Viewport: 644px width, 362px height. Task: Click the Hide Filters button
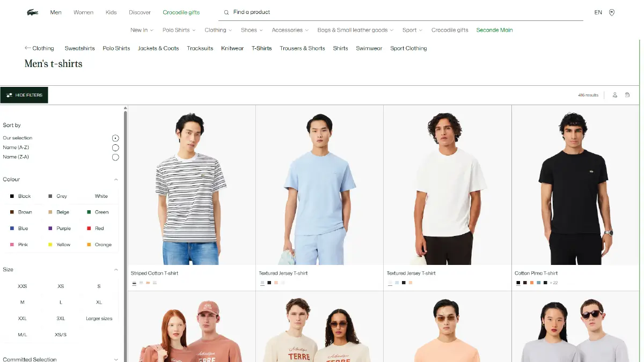point(24,95)
